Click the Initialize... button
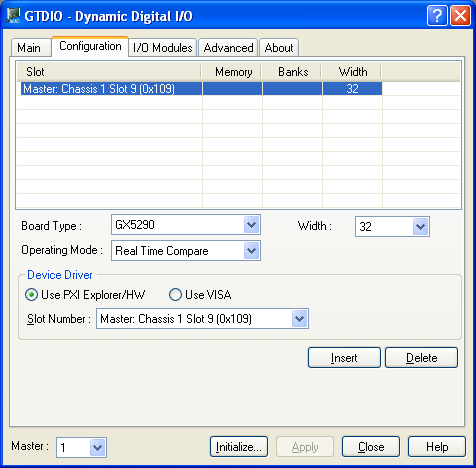Viewport: 476px width, 468px height. coord(239,447)
